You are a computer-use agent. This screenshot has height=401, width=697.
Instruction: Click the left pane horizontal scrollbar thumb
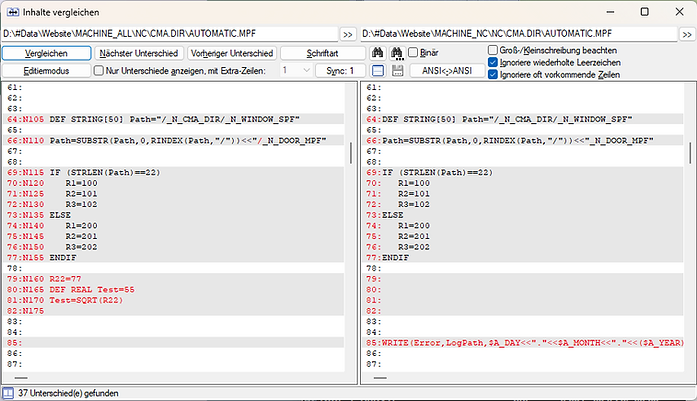(21, 378)
